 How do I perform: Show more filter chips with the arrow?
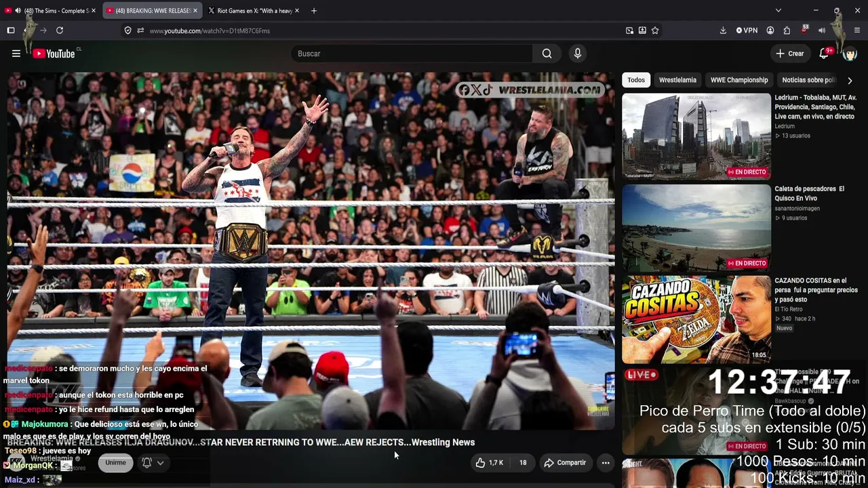coord(850,80)
